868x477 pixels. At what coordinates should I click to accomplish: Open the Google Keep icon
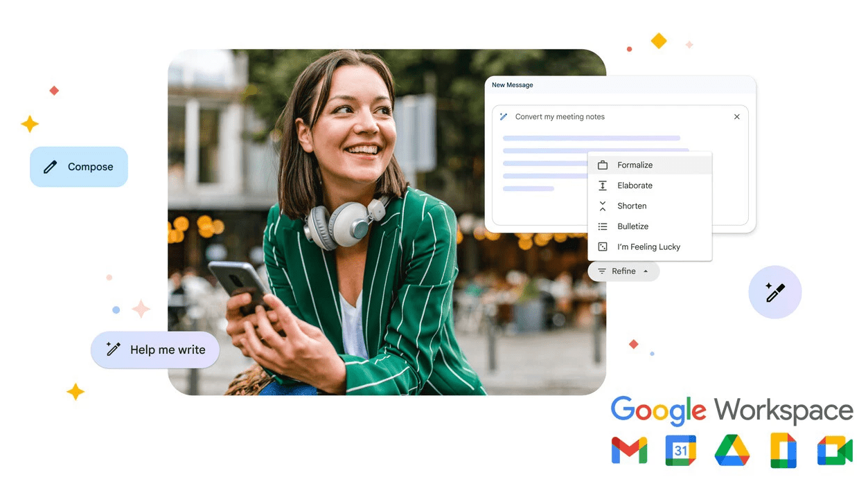pos(783,450)
